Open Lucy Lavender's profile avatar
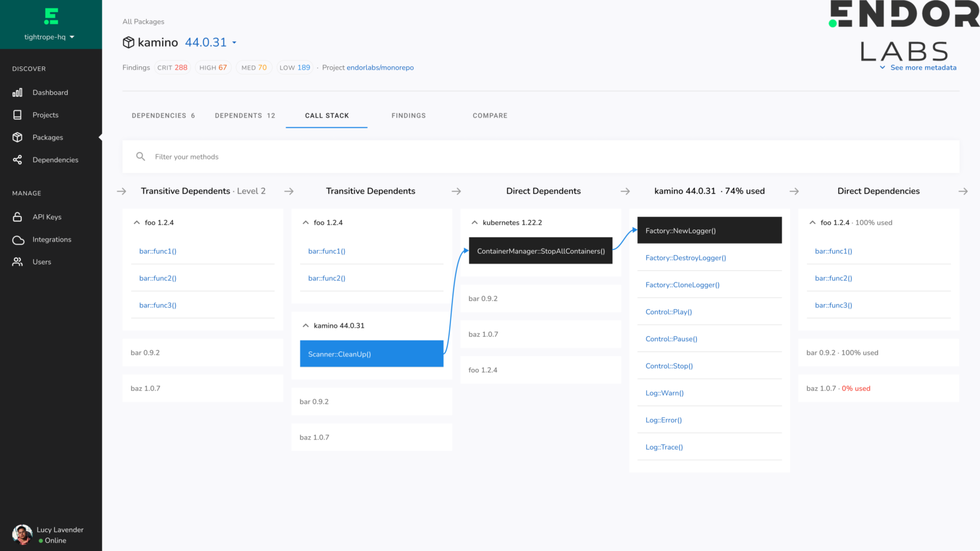The height and width of the screenshot is (551, 980). coord(22,533)
